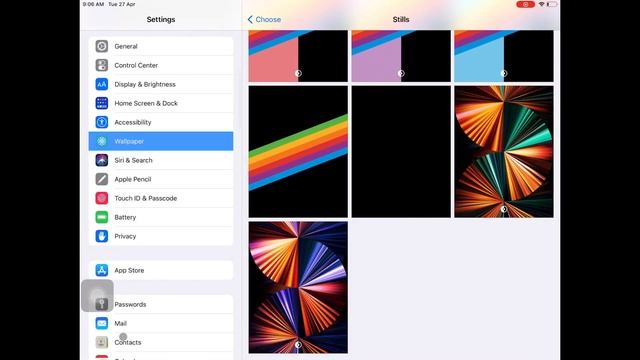The image size is (640, 360).
Task: Select the light blue stripe wallpaper thumbnail
Action: point(504,56)
